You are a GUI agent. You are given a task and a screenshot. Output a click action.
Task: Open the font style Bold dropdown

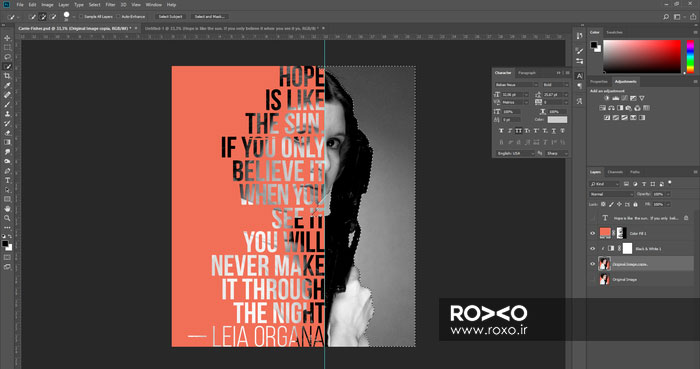(555, 85)
